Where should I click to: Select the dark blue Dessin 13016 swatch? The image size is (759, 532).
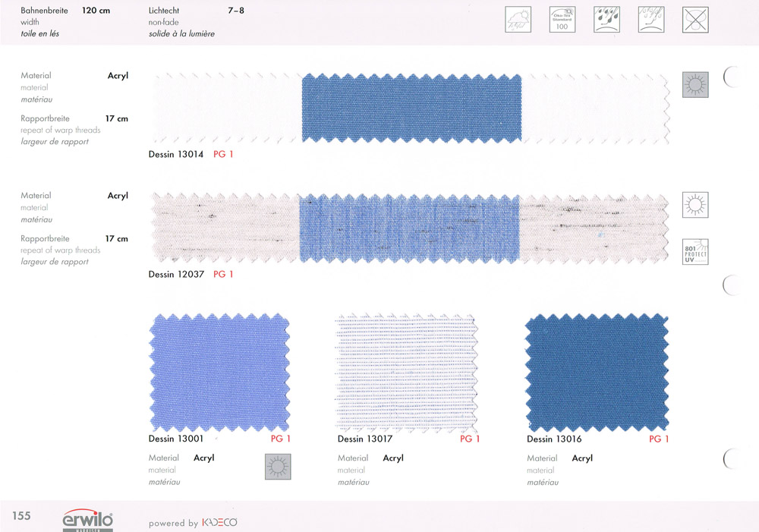[597, 373]
